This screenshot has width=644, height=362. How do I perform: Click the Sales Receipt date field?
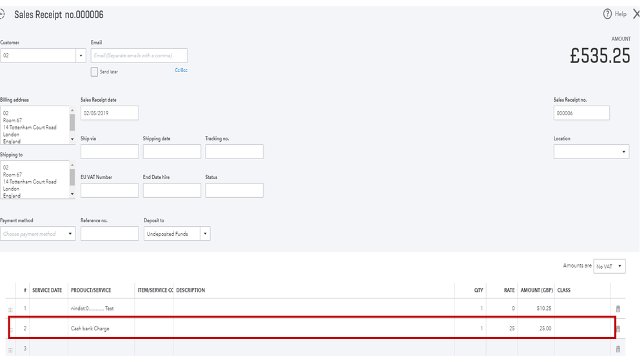pyautogui.click(x=110, y=113)
